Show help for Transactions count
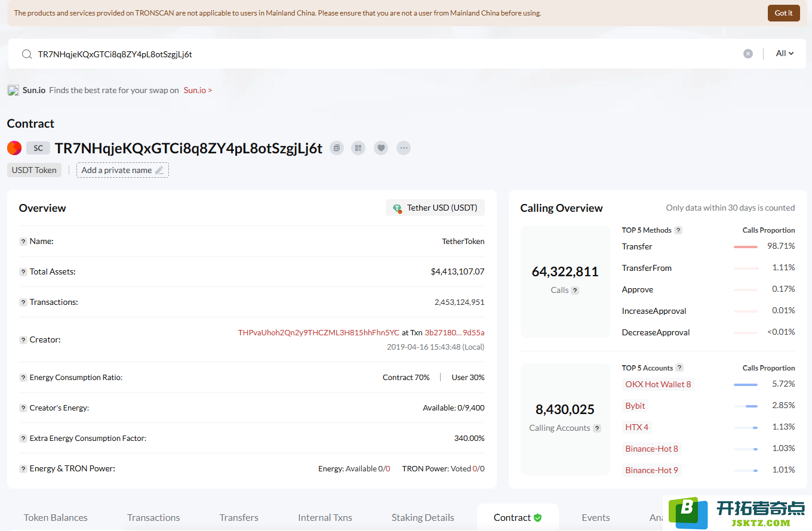812x531 pixels. [x=23, y=302]
